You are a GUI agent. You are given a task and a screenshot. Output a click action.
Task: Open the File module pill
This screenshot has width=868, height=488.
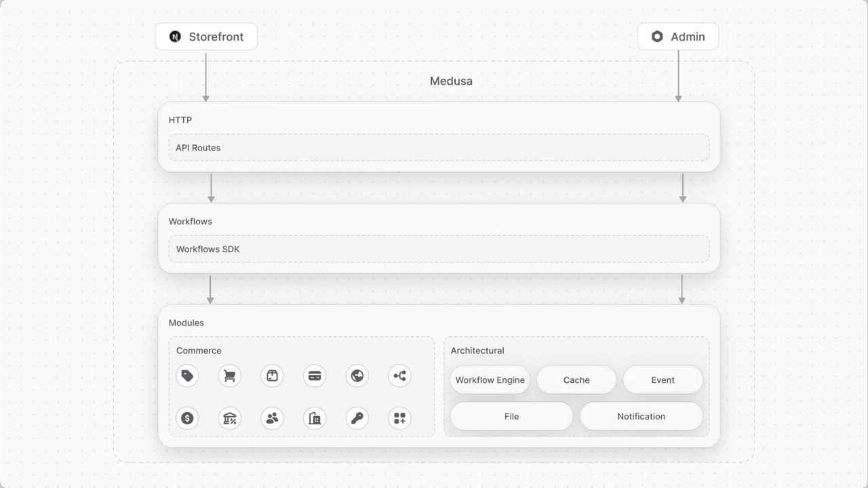tap(512, 416)
